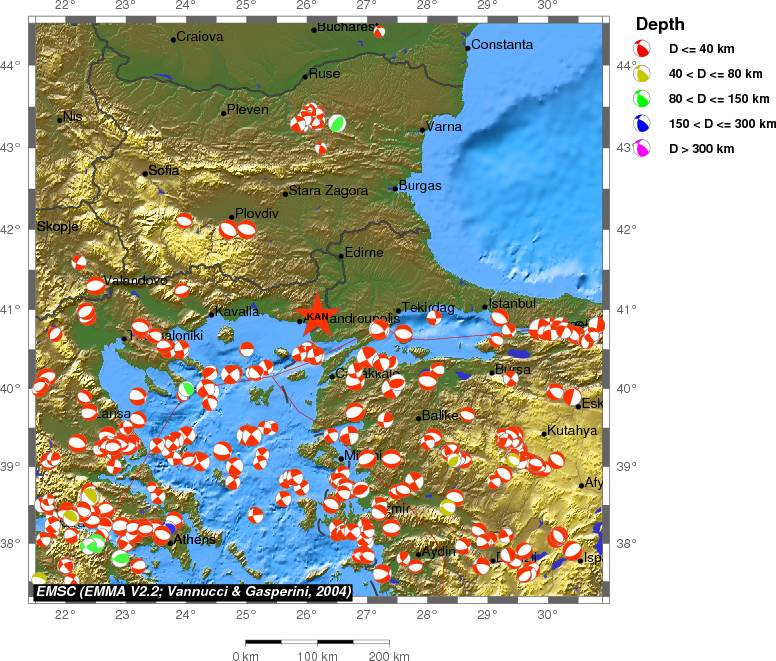Click the Depth legend title
This screenshot has height=661, width=776.
(x=661, y=24)
